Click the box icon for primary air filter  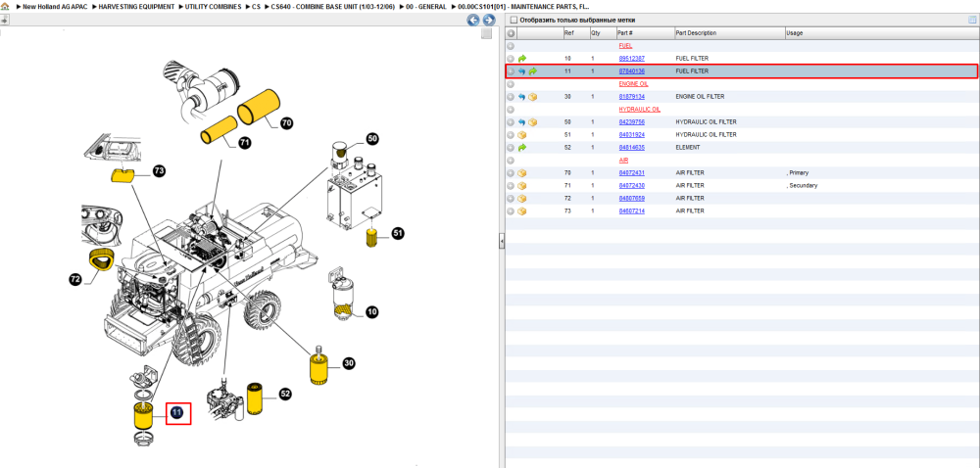coord(522,173)
